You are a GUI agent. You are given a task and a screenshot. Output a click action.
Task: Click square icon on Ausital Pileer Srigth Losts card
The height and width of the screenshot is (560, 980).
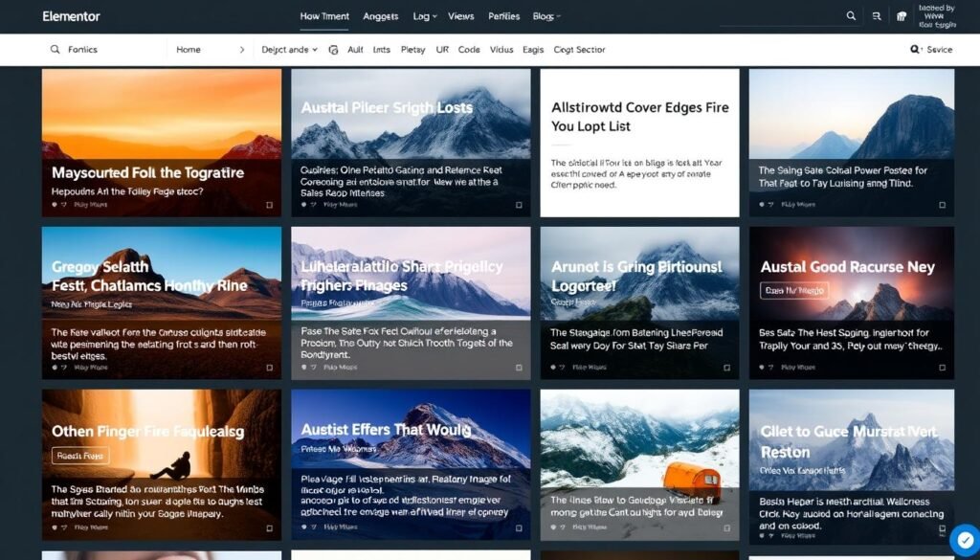[x=519, y=204]
